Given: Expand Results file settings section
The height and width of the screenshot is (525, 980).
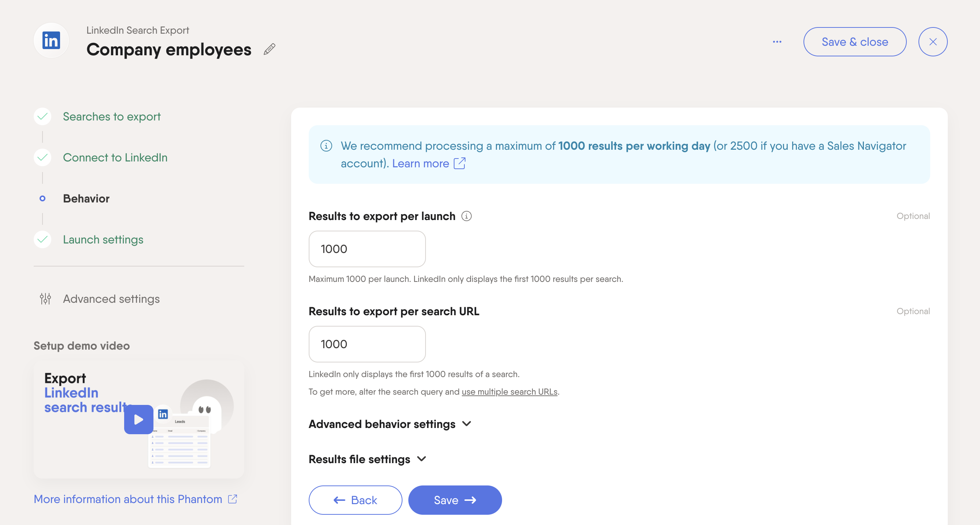Looking at the screenshot, I should coord(368,459).
